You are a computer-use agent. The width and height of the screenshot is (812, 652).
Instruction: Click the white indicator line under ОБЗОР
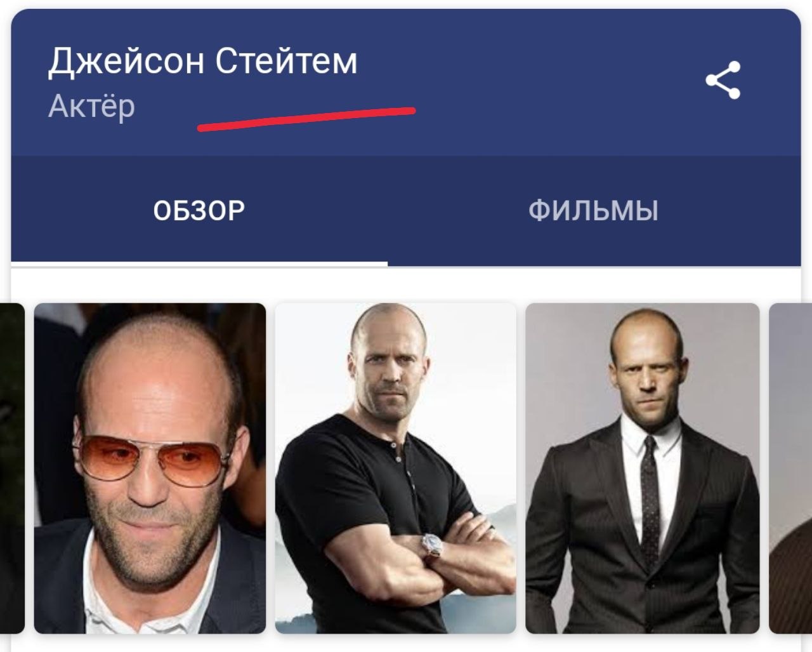point(199,263)
